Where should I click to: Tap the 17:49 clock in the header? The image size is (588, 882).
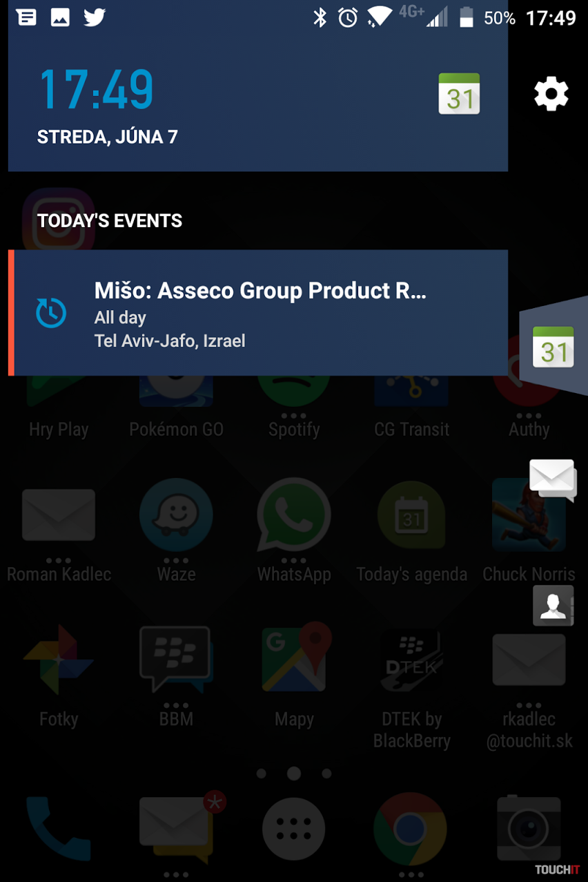[x=96, y=90]
